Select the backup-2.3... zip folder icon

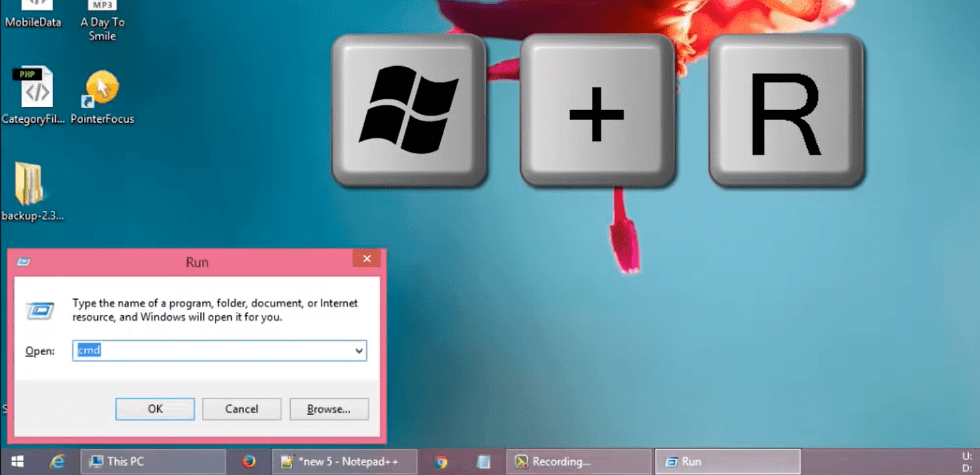(x=31, y=192)
